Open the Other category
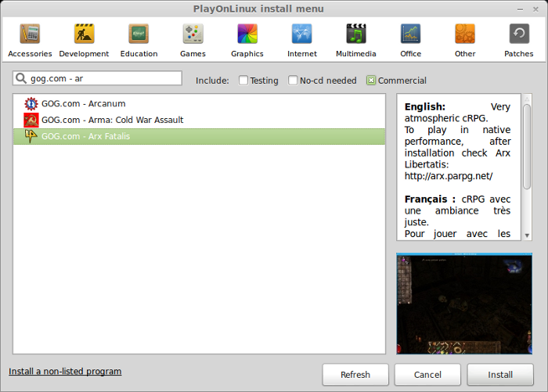The height and width of the screenshot is (392, 548). pos(465,40)
